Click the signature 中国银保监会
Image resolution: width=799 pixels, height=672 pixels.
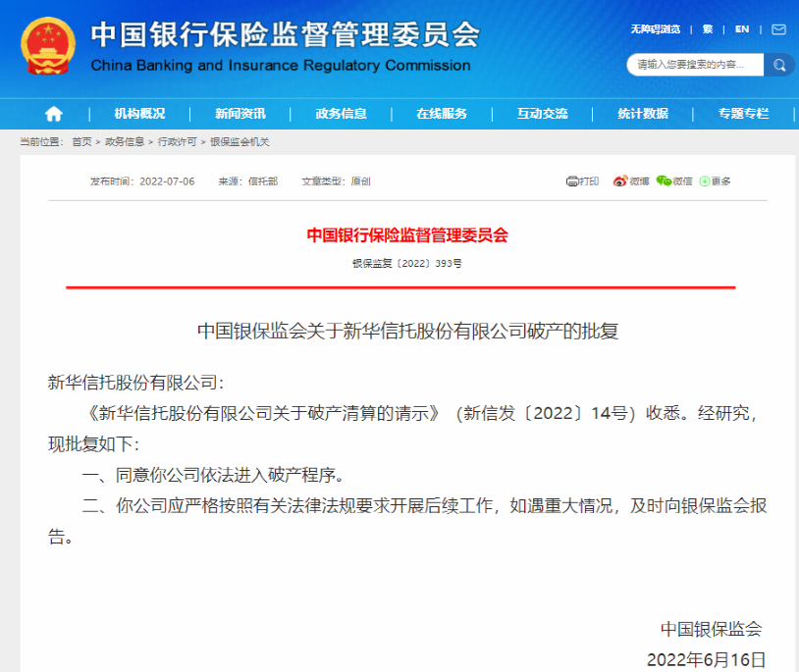click(712, 629)
